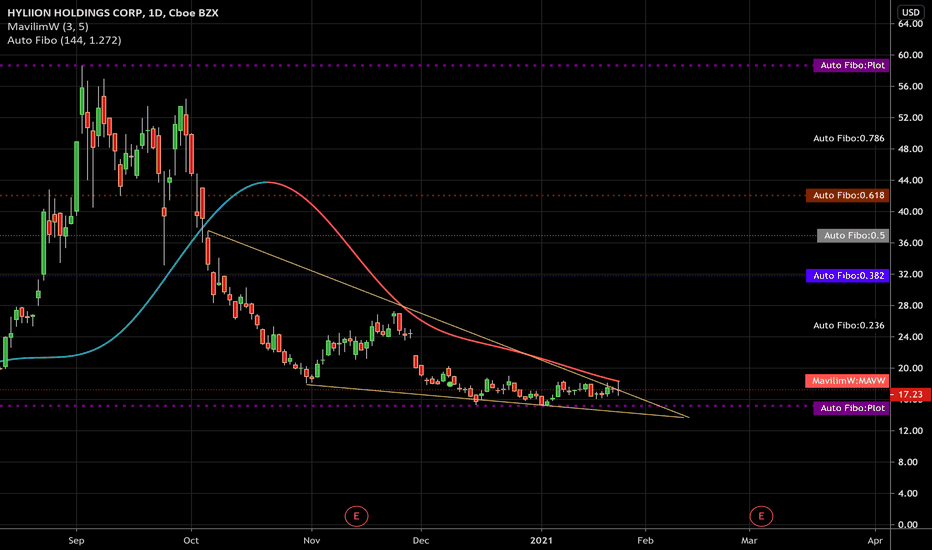
Task: Click the lower Auto Fibo:Plot purple label
Action: [x=851, y=408]
